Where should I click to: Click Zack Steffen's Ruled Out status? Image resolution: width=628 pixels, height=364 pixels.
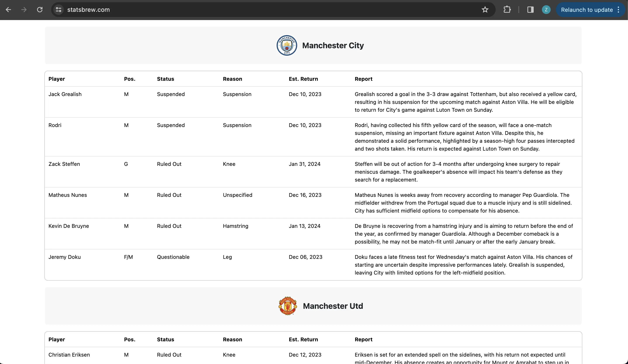coord(169,164)
